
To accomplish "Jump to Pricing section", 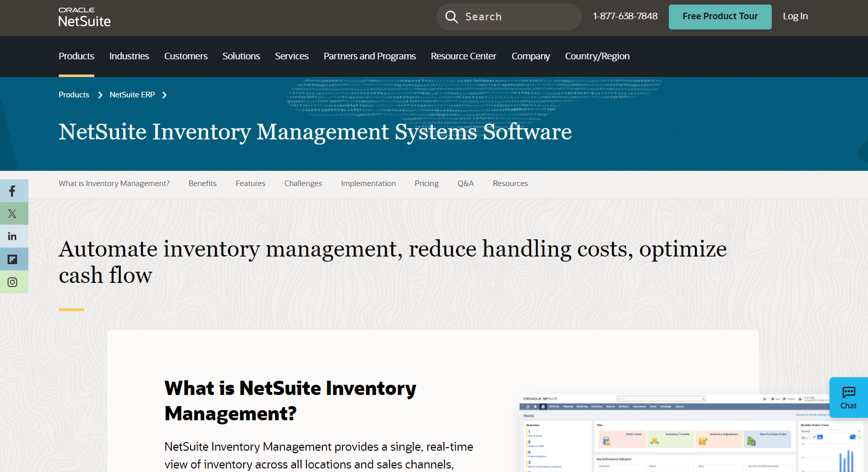I will (x=427, y=184).
